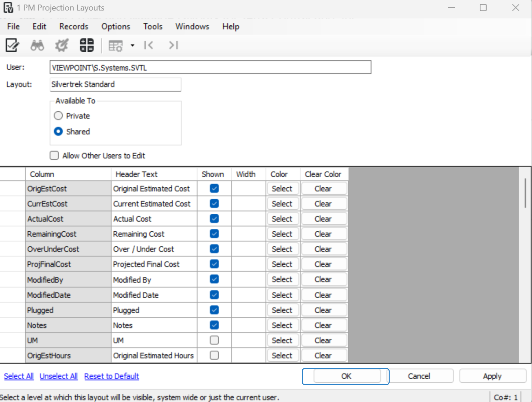Go to last record arrow icon

(173, 45)
